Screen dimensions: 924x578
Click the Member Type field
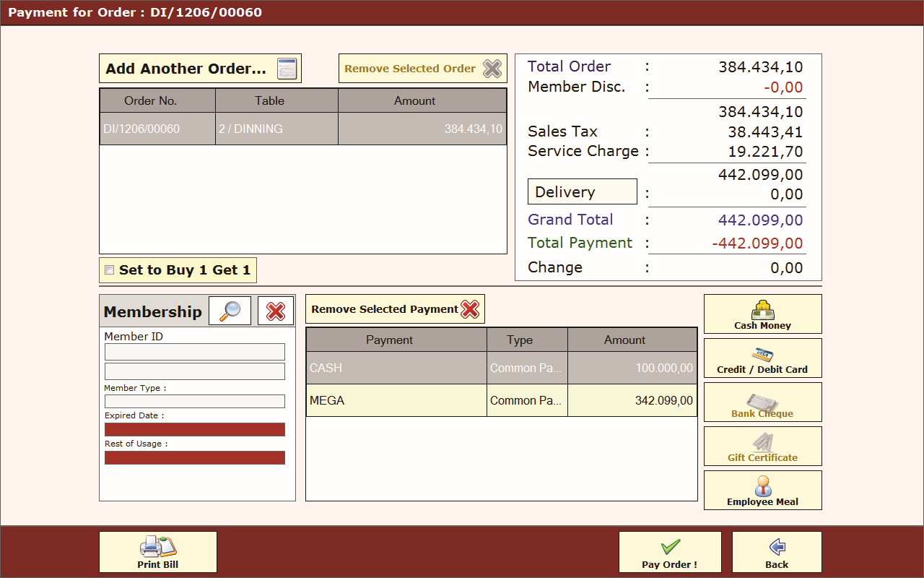point(195,401)
